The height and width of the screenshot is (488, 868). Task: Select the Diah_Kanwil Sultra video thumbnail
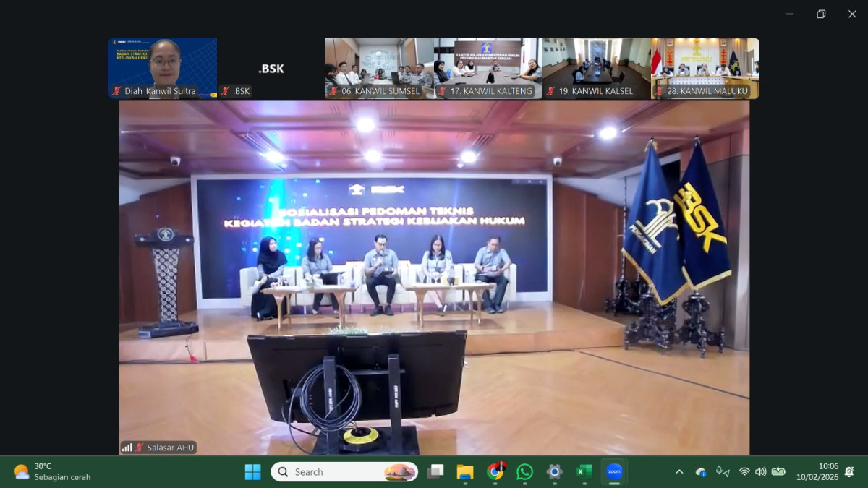pos(163,67)
